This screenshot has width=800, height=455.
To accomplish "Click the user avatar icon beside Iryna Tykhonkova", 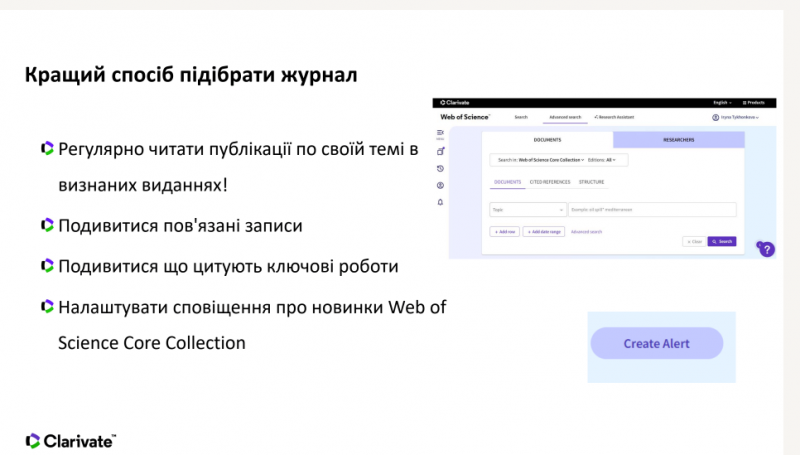I will click(715, 117).
